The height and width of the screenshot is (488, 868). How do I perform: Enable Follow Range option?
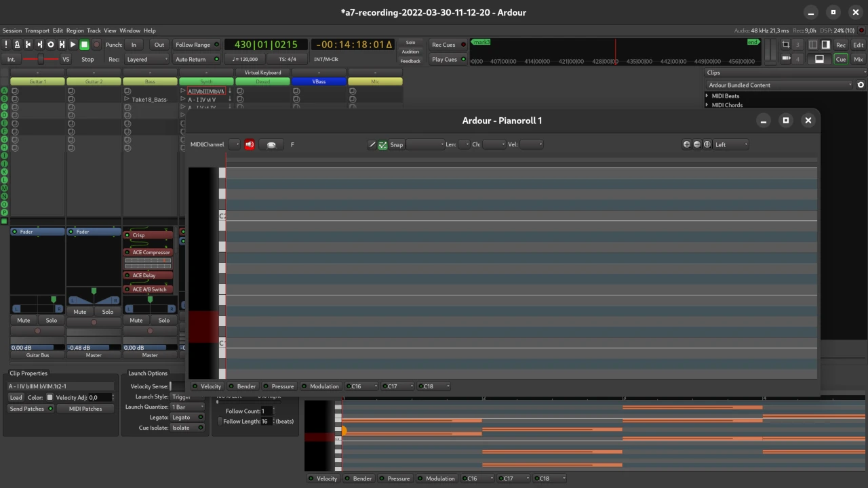pos(197,45)
